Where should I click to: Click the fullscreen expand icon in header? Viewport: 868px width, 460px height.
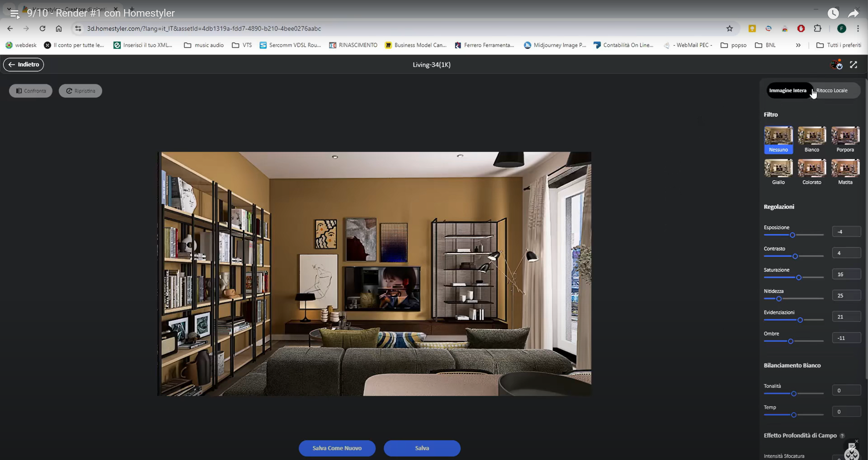(853, 65)
